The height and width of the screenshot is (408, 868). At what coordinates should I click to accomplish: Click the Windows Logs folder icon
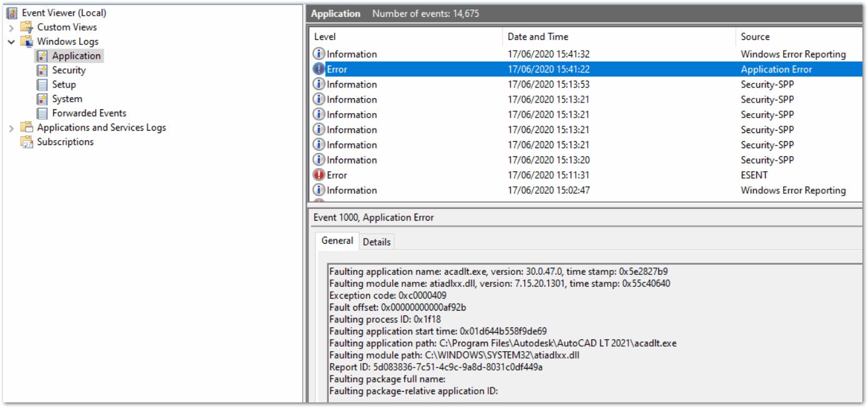[x=27, y=41]
